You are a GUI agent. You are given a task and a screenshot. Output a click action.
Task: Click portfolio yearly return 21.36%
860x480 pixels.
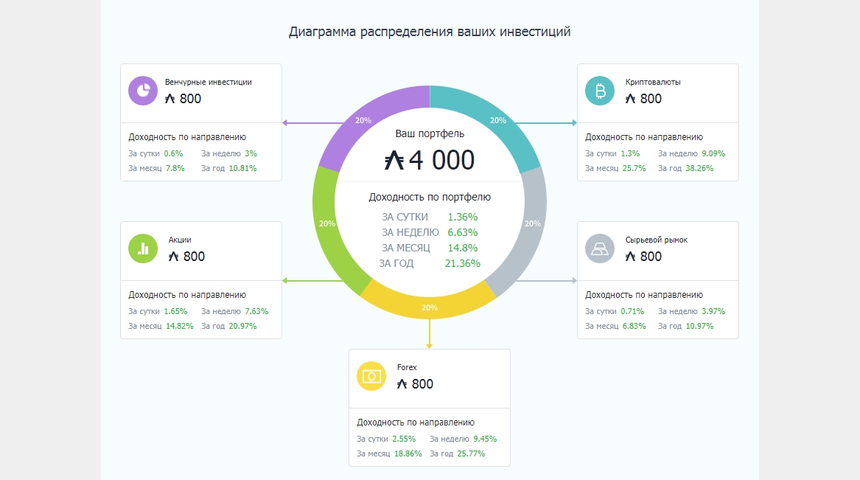click(x=462, y=263)
